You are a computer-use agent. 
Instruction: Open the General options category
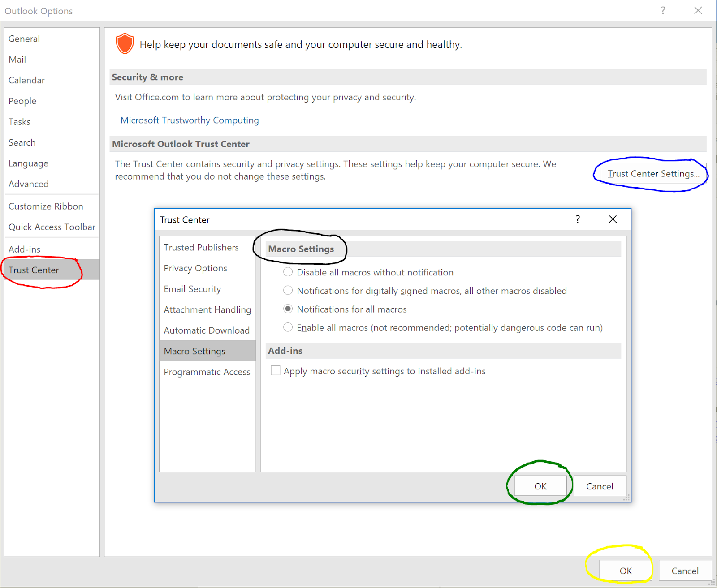[52, 39]
